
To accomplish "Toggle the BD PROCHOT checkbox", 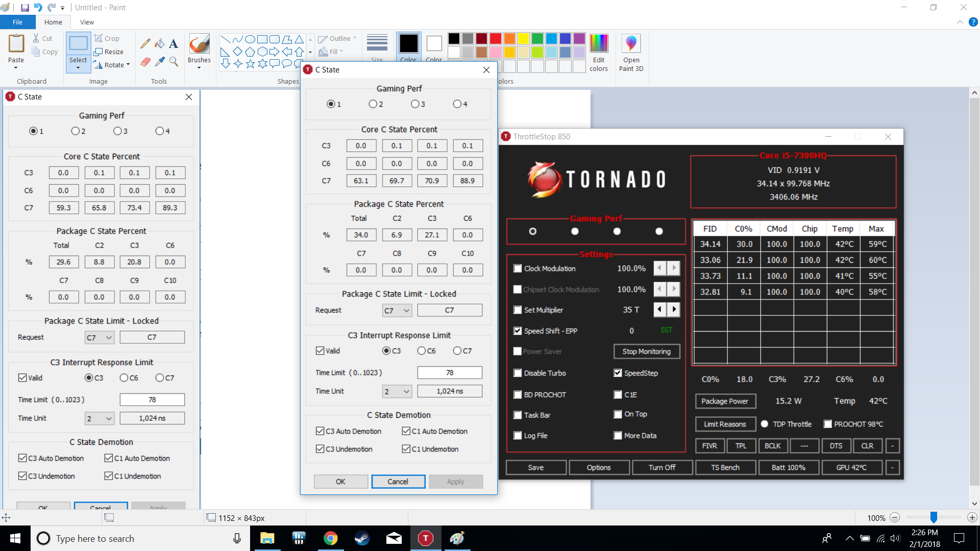I will (x=518, y=394).
